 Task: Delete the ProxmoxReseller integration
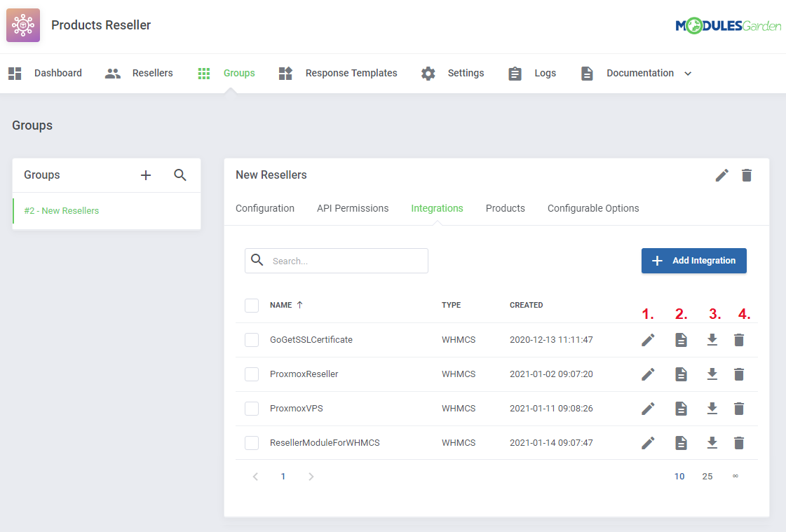point(739,374)
